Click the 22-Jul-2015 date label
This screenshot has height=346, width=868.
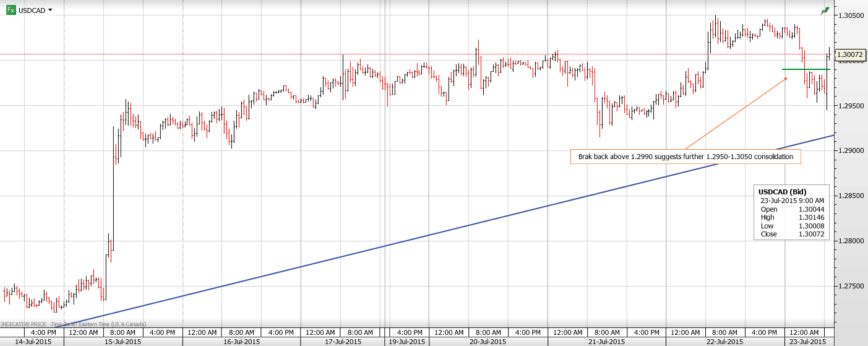(x=724, y=342)
